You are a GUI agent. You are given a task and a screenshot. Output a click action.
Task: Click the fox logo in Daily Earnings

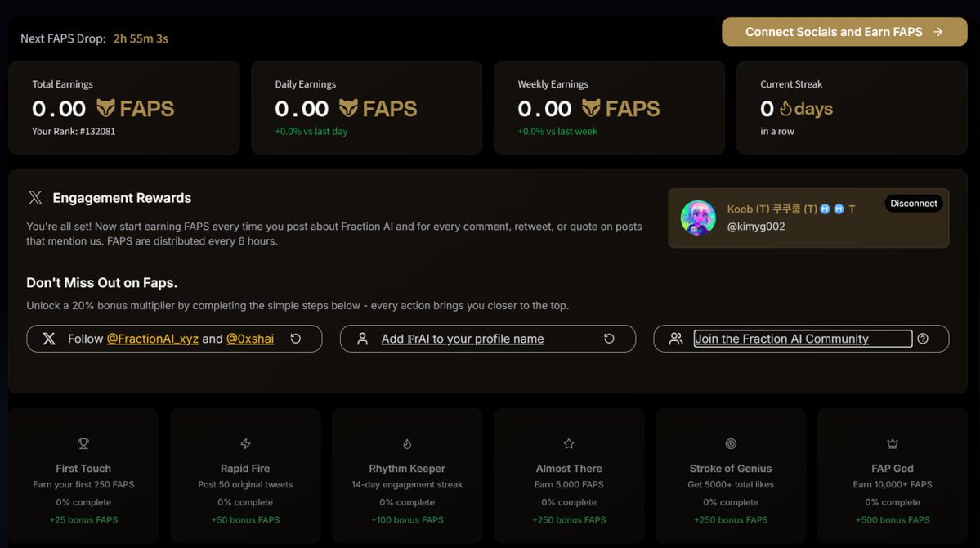(x=349, y=108)
